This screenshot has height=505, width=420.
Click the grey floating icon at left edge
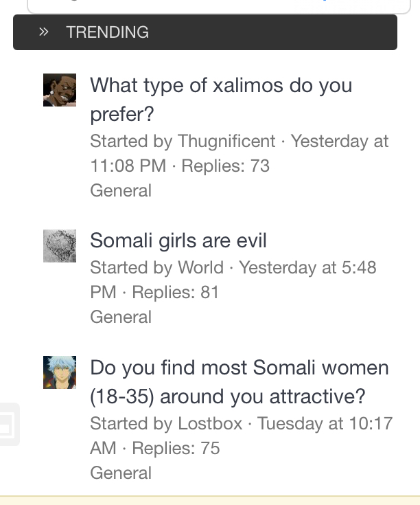[x=9, y=424]
